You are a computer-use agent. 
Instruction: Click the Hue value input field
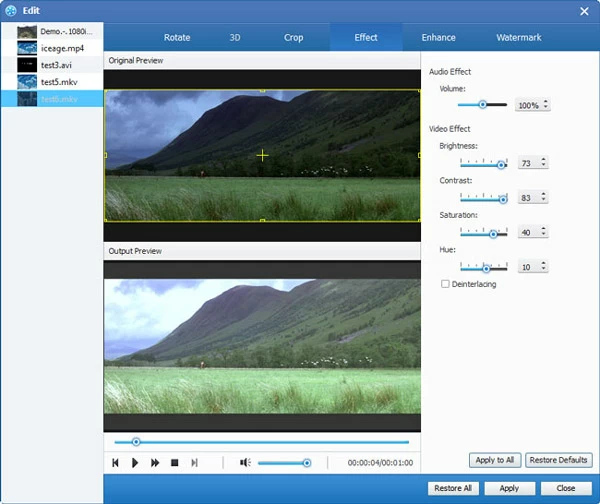point(527,268)
